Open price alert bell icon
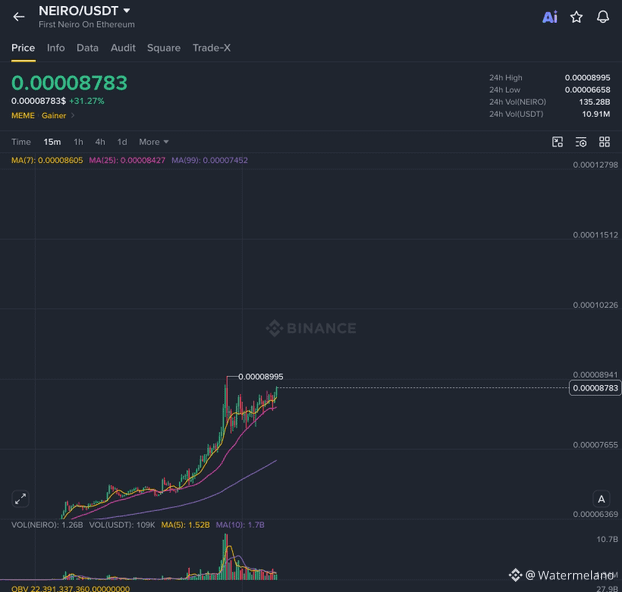The width and height of the screenshot is (622, 592). [603, 17]
